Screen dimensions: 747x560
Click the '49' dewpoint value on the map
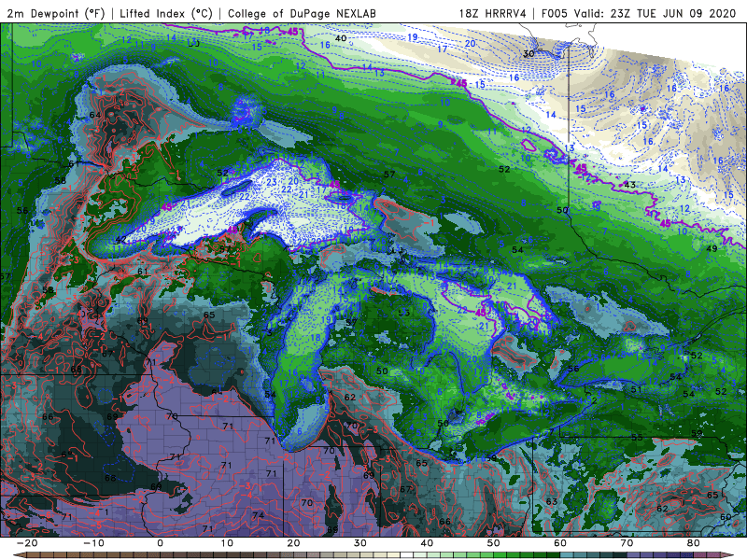pyautogui.click(x=712, y=248)
